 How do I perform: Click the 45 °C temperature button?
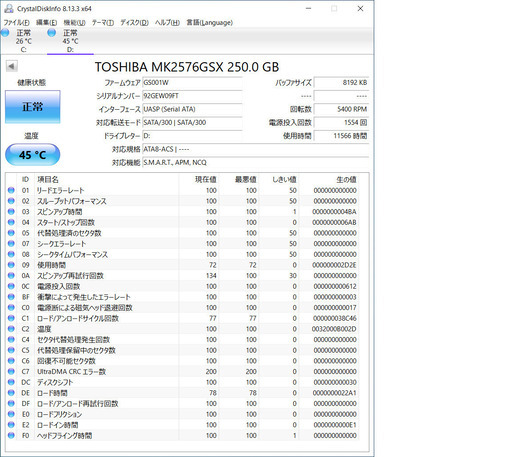33,155
